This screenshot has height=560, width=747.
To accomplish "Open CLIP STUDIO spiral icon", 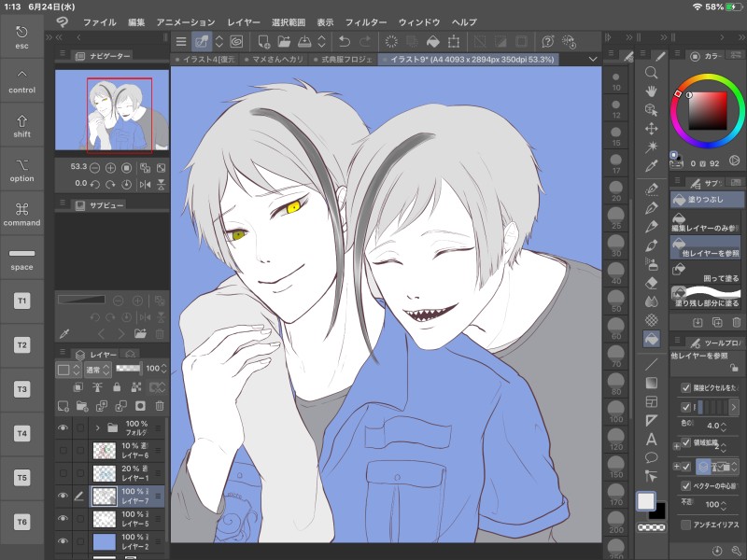I will coord(236,42).
